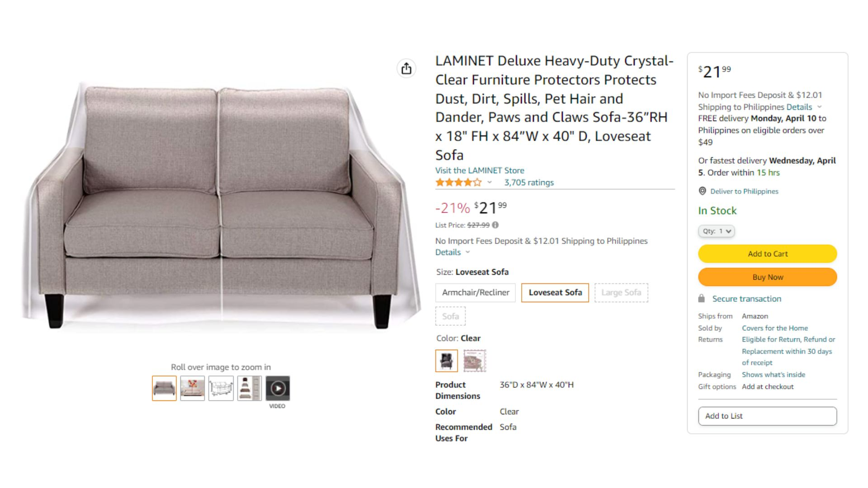
Task: Click the list price info icon
Action: click(x=495, y=225)
